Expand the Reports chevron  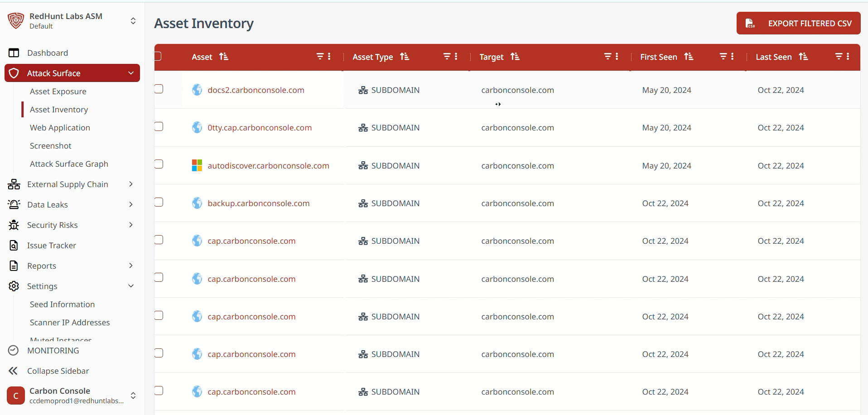coord(131,265)
